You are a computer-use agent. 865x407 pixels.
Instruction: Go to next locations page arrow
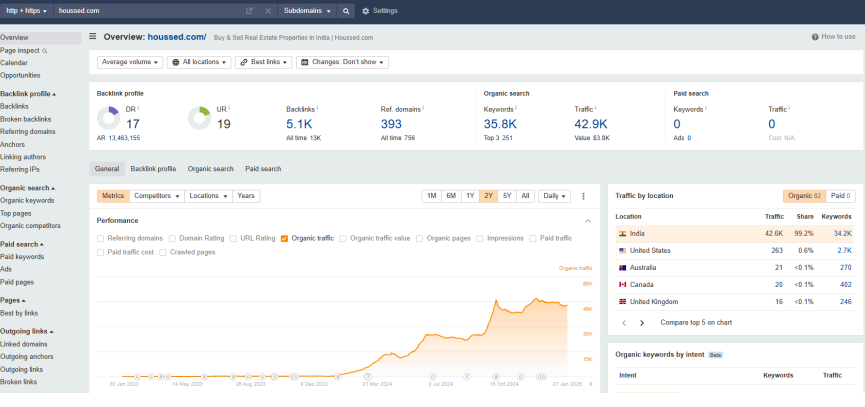(642, 323)
